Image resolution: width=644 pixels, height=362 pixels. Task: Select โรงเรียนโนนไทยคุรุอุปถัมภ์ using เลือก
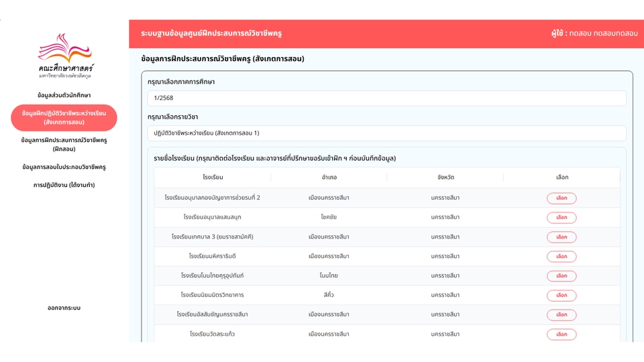pyautogui.click(x=561, y=276)
